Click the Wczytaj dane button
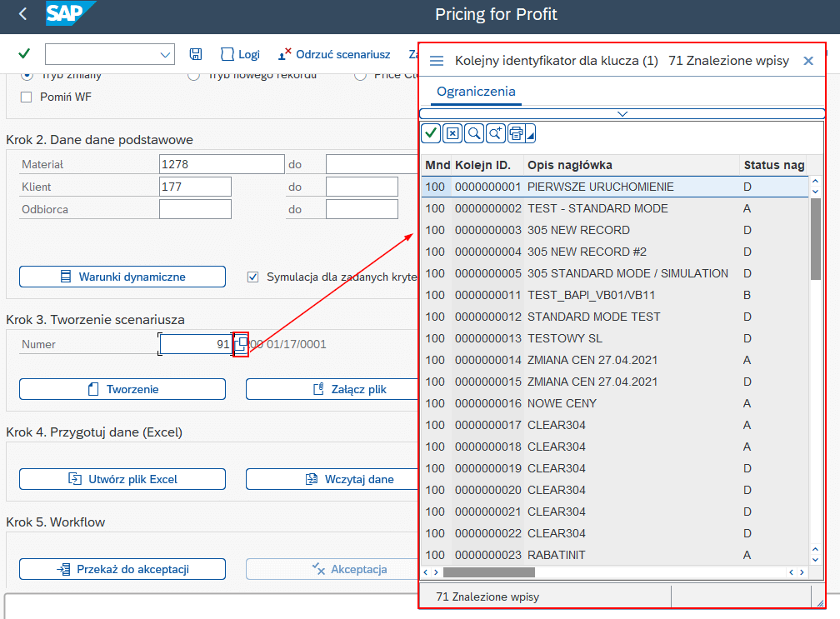The width and height of the screenshot is (840, 619). (332, 479)
